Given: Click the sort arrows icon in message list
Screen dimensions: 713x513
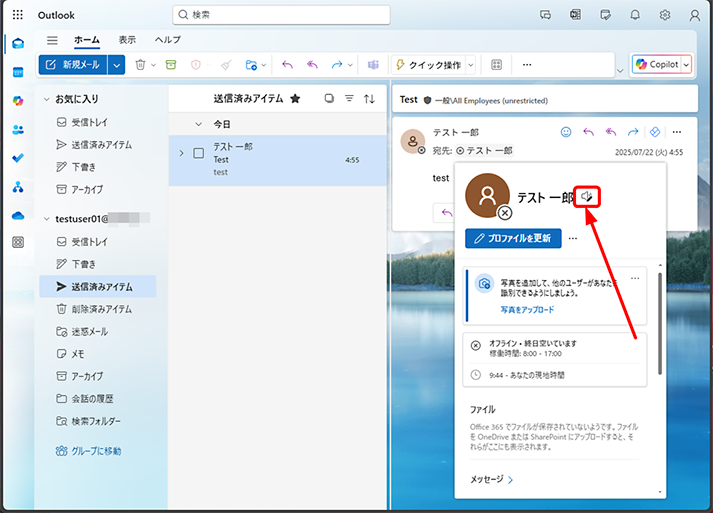Looking at the screenshot, I should pos(369,99).
